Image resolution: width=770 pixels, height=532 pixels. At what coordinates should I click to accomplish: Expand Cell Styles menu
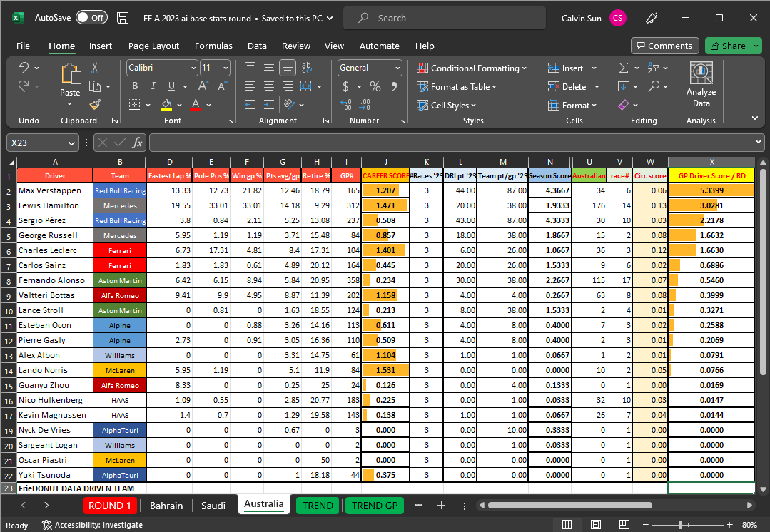[447, 106]
